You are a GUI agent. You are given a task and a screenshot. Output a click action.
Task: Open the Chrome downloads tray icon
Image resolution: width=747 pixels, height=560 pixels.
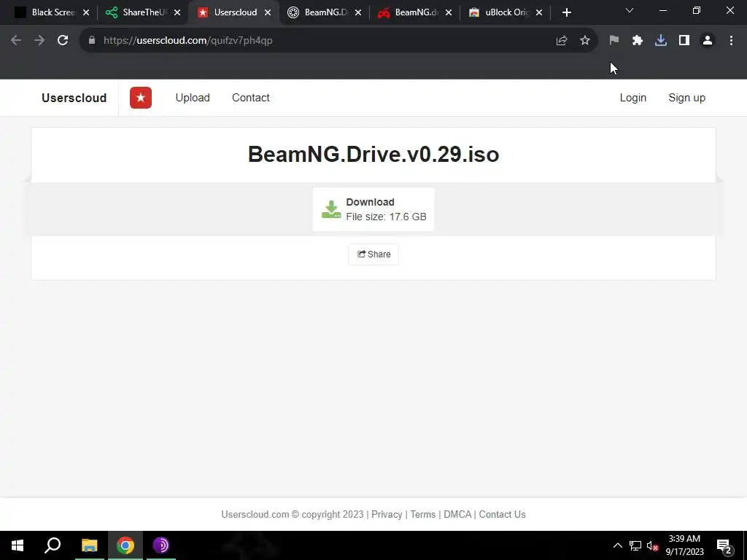click(x=661, y=41)
